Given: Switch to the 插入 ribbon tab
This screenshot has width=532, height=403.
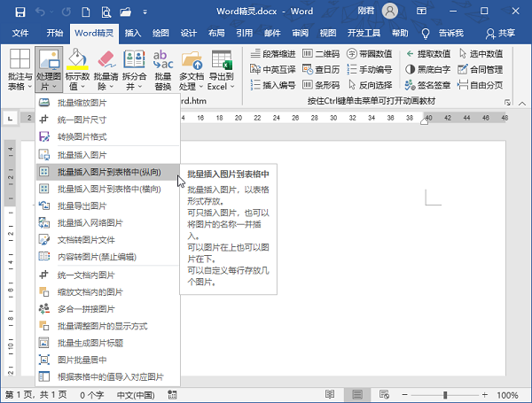Looking at the screenshot, I should (133, 33).
